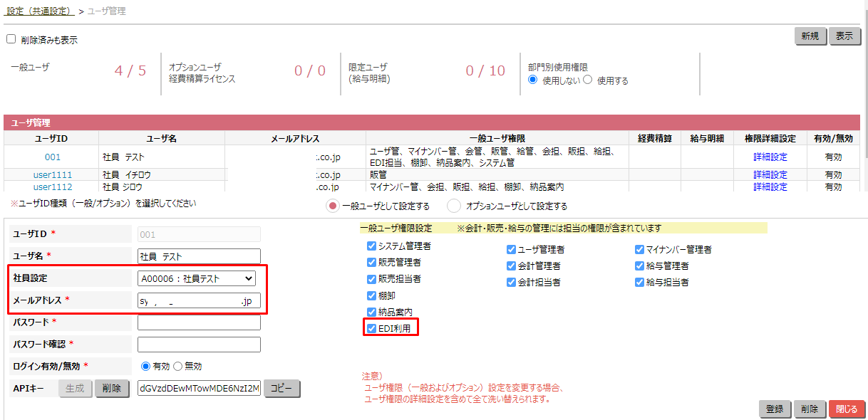Uncheck システム管理者 permission
868x420 pixels.
tap(371, 248)
